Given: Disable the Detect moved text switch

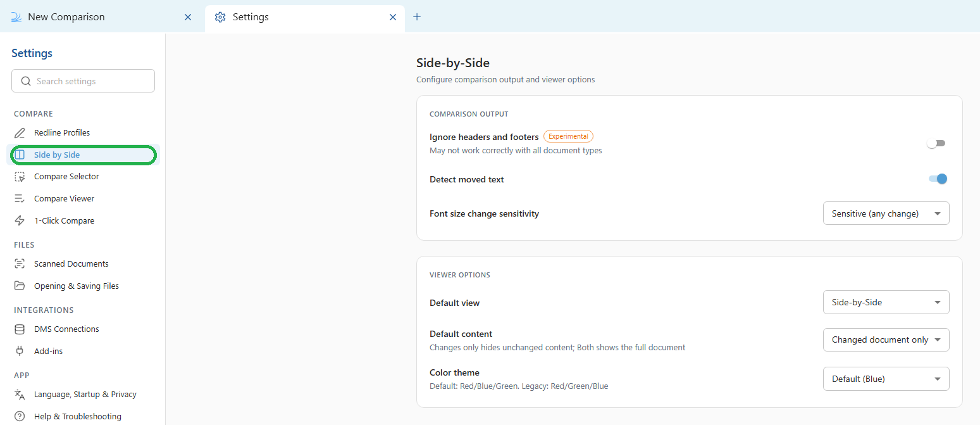Looking at the screenshot, I should [x=938, y=179].
